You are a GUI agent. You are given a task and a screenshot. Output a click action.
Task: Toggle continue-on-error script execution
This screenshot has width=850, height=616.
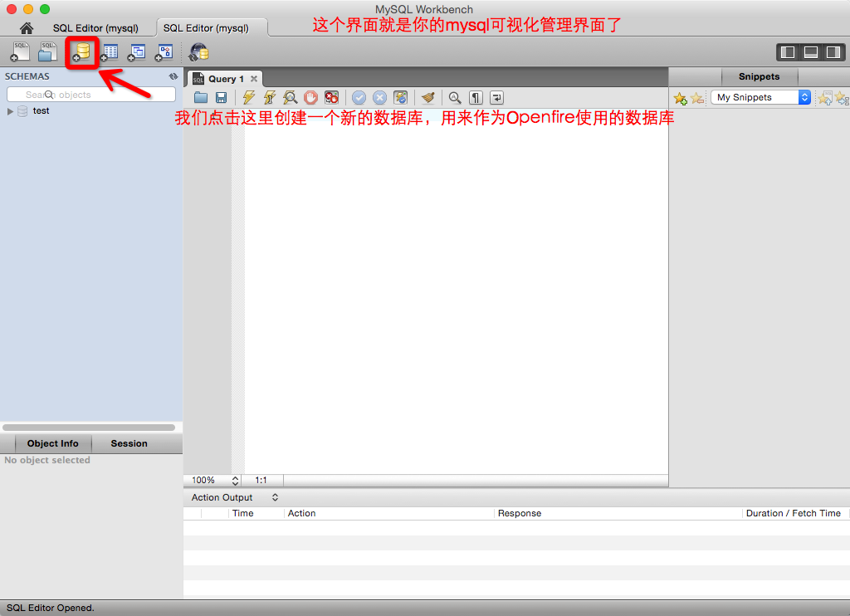click(x=331, y=98)
